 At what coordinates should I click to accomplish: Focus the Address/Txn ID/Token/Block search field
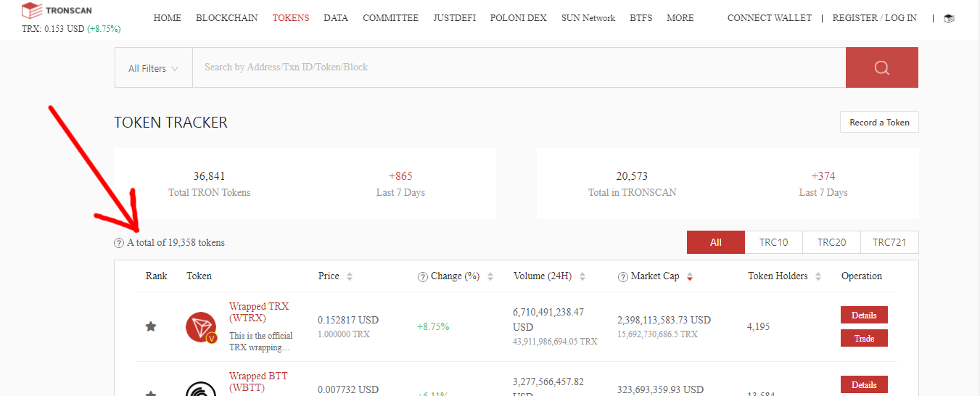click(x=519, y=67)
